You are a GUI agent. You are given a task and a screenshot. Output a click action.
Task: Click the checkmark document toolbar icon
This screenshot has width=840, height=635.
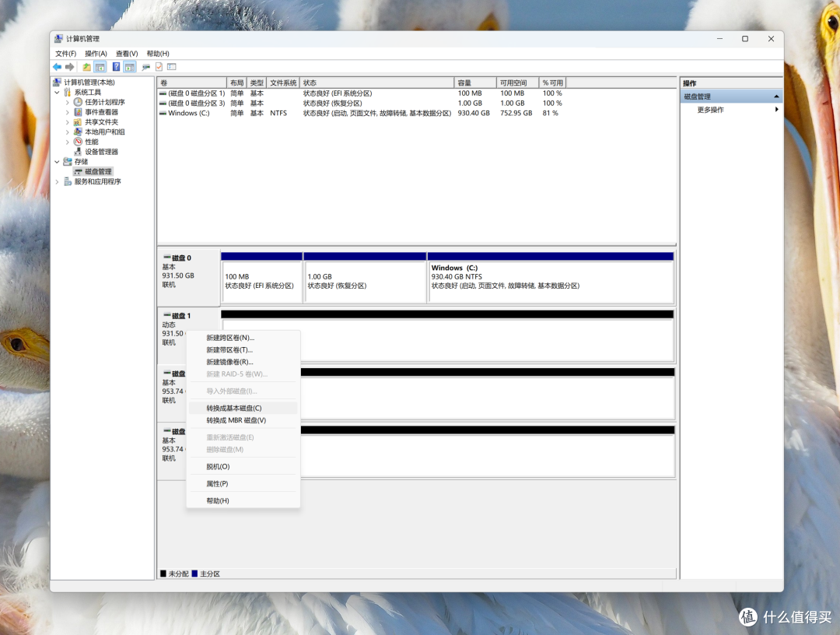tap(159, 67)
